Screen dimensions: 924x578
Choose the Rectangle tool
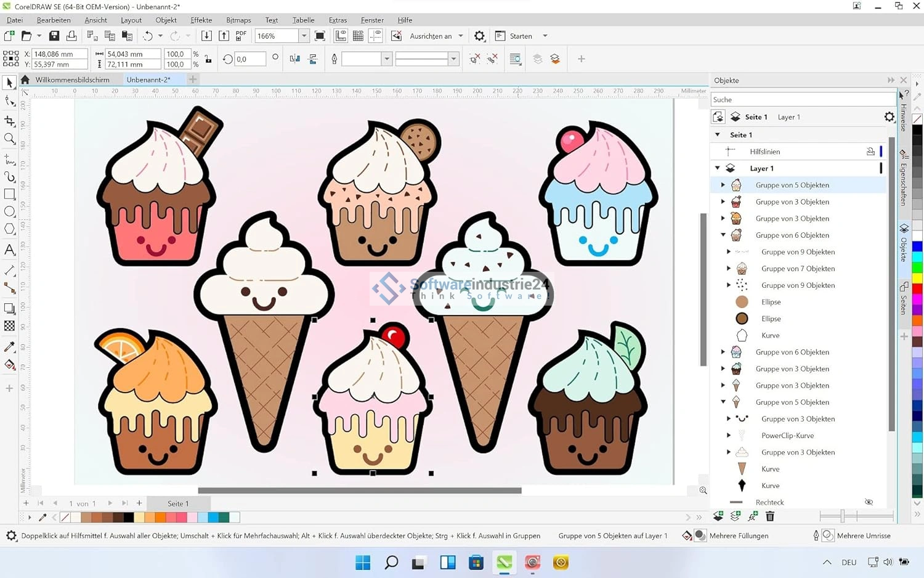coord(9,194)
